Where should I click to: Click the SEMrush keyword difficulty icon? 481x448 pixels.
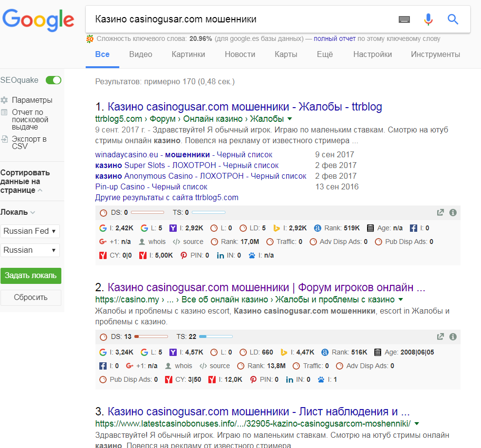(x=90, y=39)
